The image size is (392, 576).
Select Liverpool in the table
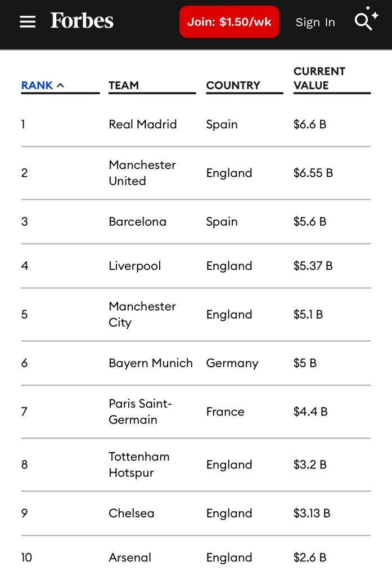click(x=134, y=266)
